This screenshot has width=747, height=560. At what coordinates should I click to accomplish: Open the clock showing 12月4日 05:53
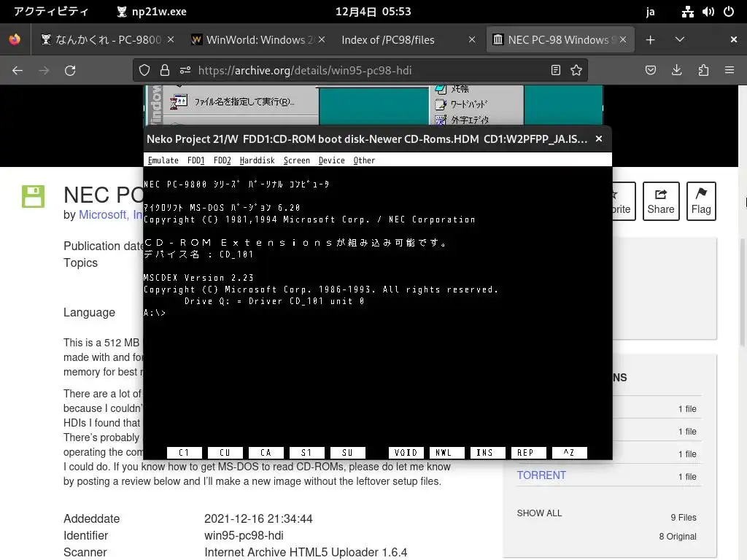(x=373, y=12)
